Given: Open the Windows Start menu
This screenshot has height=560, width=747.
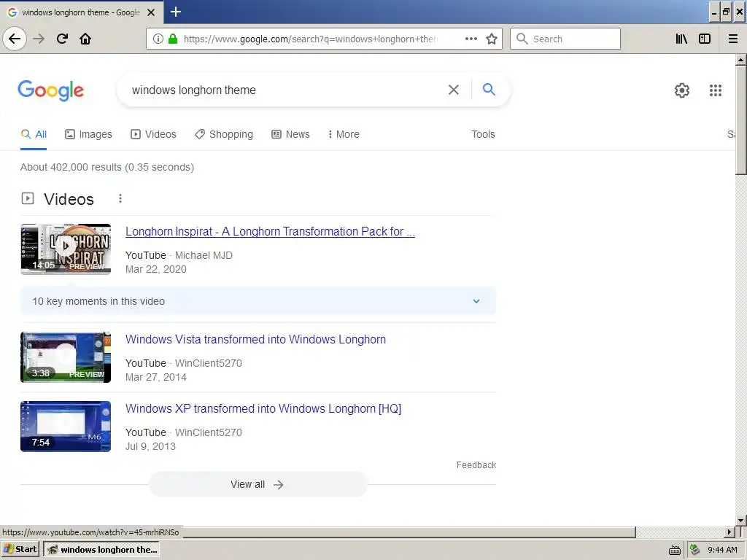Looking at the screenshot, I should tap(20, 549).
